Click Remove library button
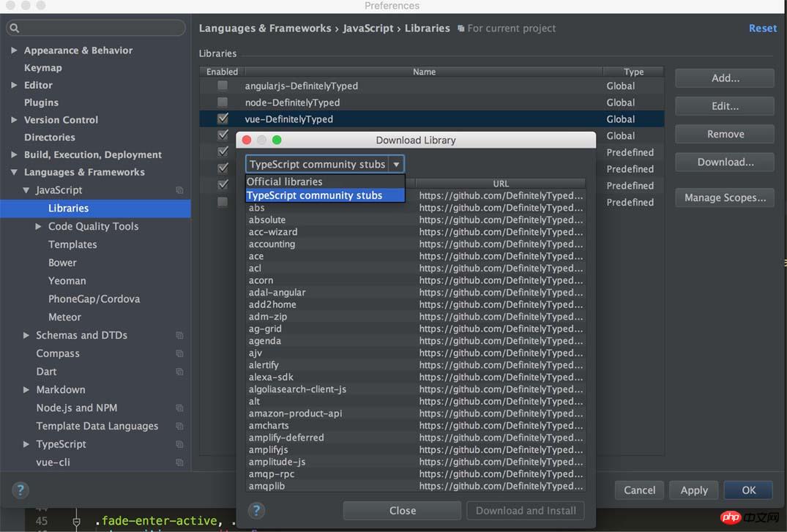787x532 pixels. click(x=725, y=135)
